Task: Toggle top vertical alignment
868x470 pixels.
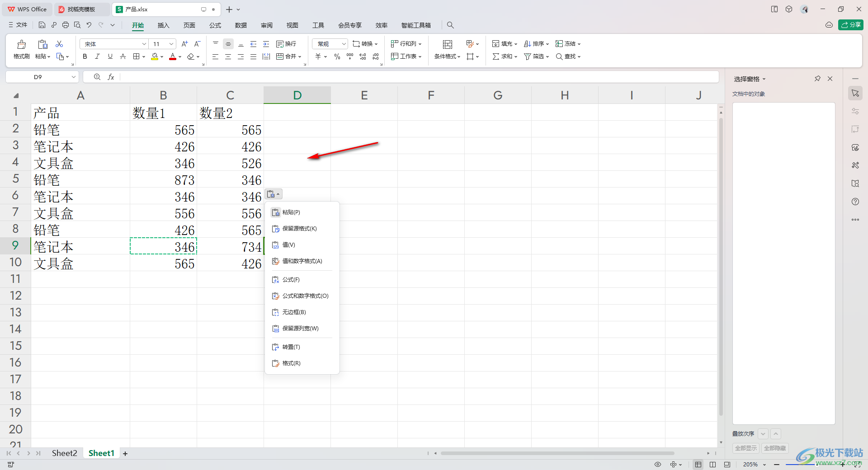Action: tap(216, 44)
